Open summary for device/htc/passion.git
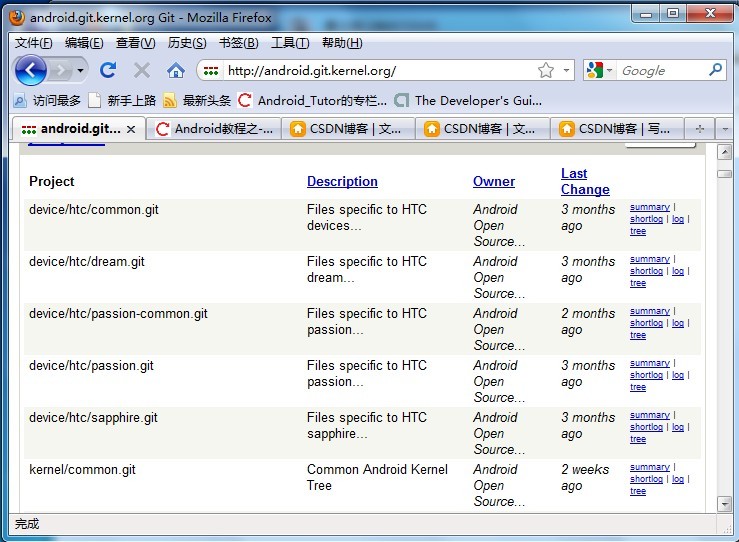The height and width of the screenshot is (542, 739). point(650,363)
